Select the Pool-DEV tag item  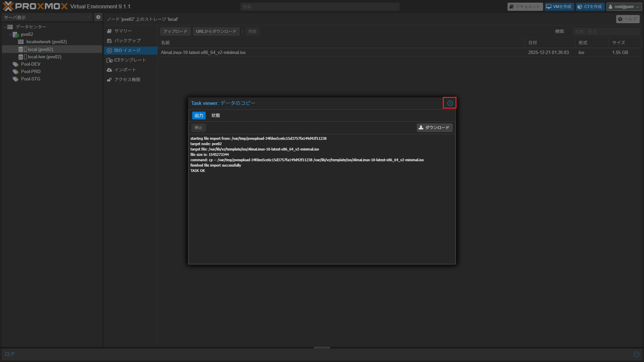(x=31, y=64)
